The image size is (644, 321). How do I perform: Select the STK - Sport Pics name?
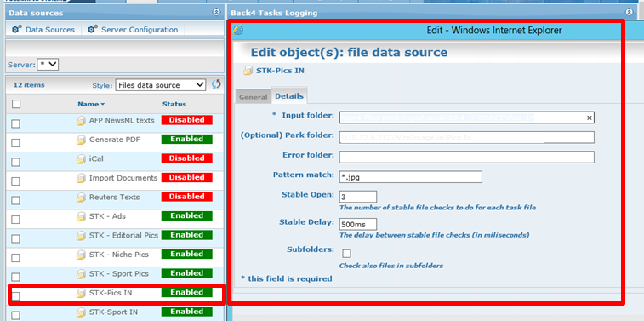click(119, 273)
